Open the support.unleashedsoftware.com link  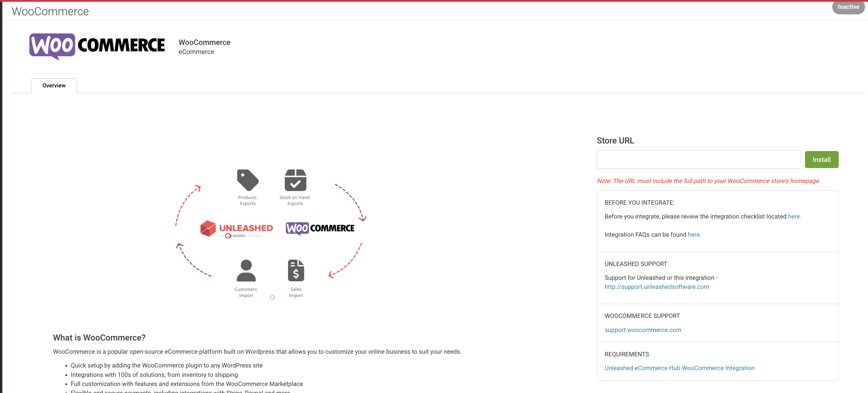pos(657,287)
